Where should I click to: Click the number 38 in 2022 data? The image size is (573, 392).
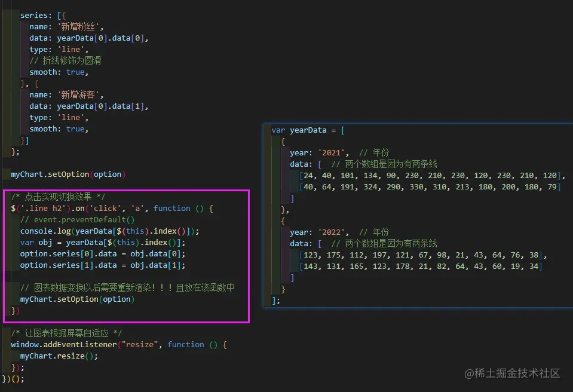(534, 255)
